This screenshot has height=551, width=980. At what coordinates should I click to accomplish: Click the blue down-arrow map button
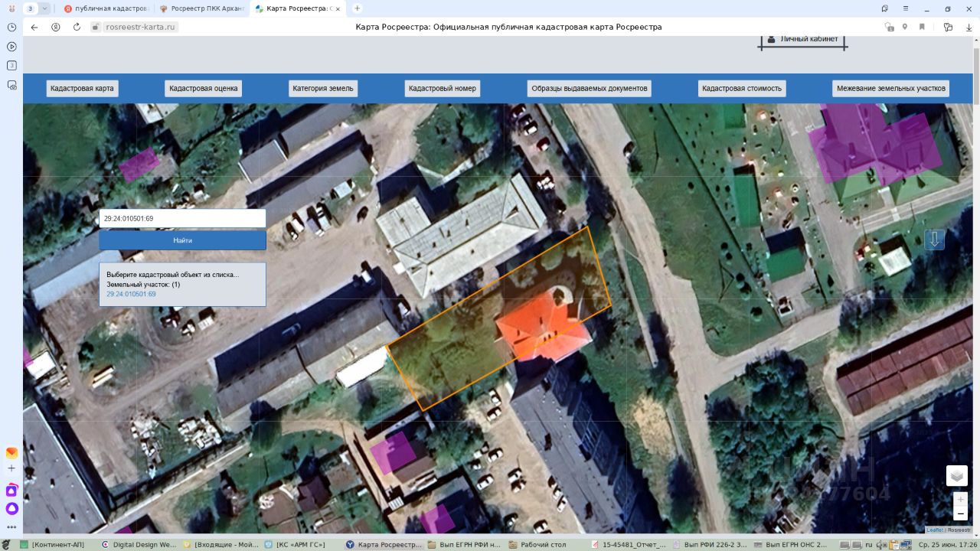[x=934, y=240]
